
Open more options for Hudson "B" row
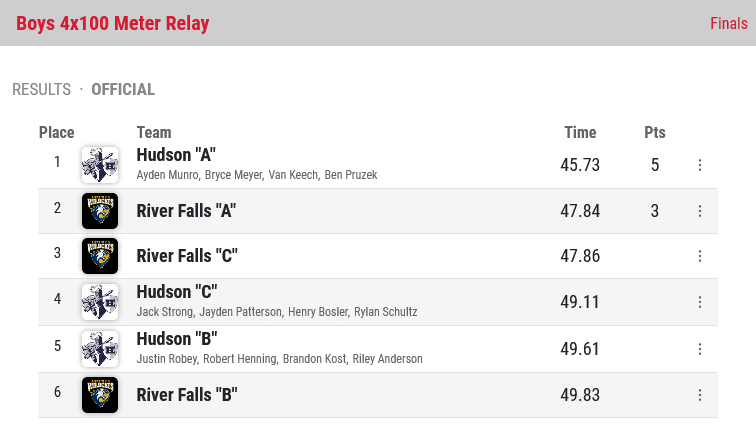pyautogui.click(x=700, y=349)
